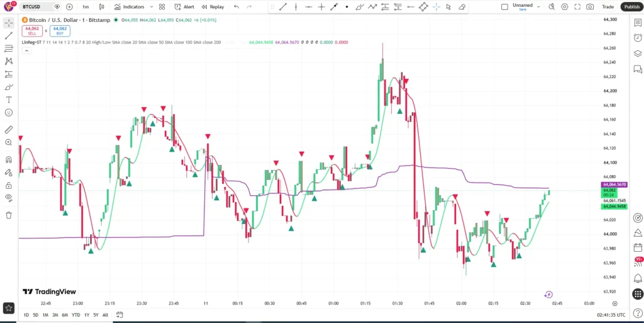Toggle lock all drawings

pos(9,185)
